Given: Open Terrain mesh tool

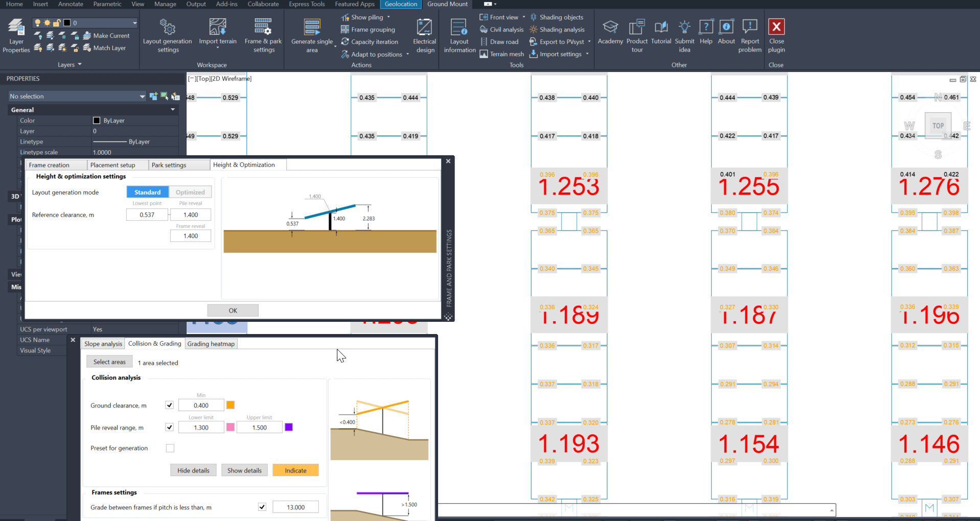Looking at the screenshot, I should click(x=502, y=54).
